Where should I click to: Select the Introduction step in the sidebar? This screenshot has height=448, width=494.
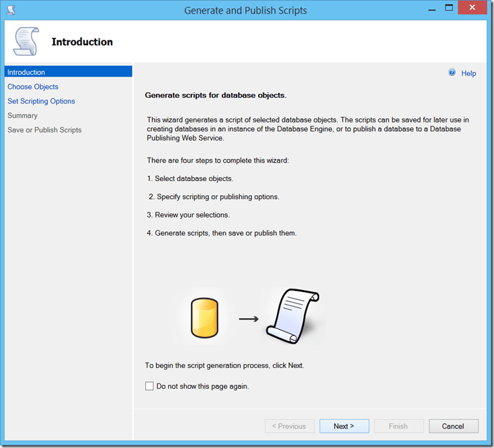[27, 72]
